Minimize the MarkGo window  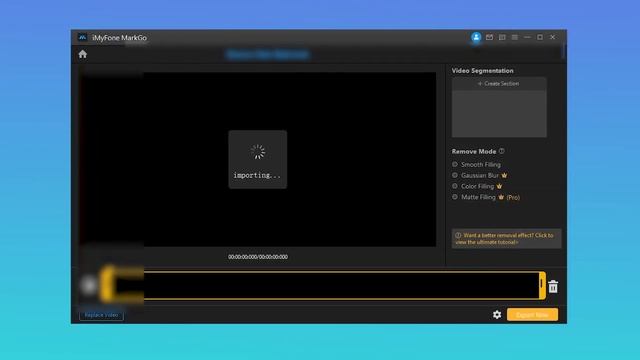tap(527, 37)
